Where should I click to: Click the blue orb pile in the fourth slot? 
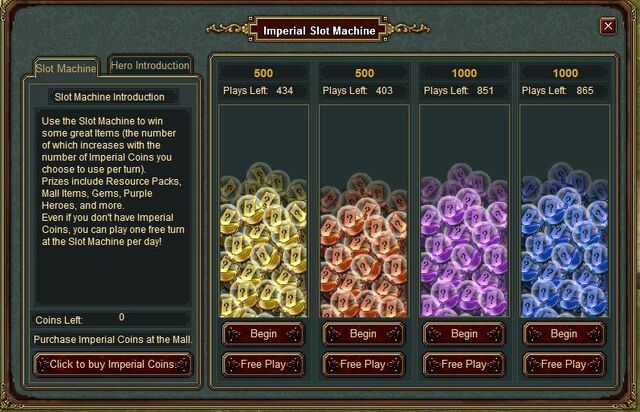565,240
